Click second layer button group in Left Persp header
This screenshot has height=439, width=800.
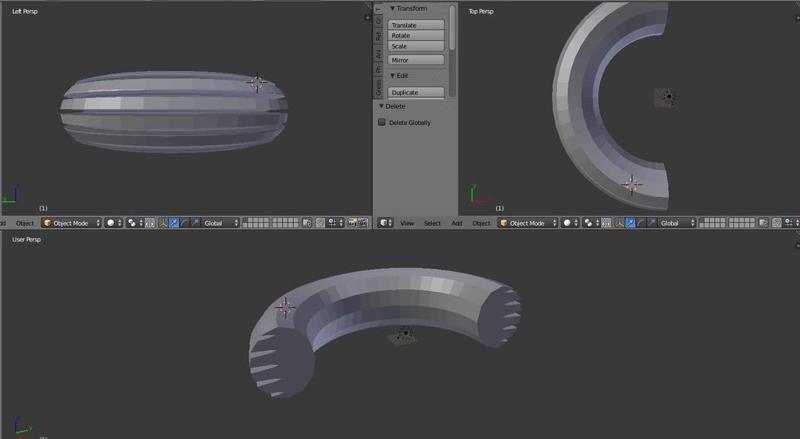285,223
